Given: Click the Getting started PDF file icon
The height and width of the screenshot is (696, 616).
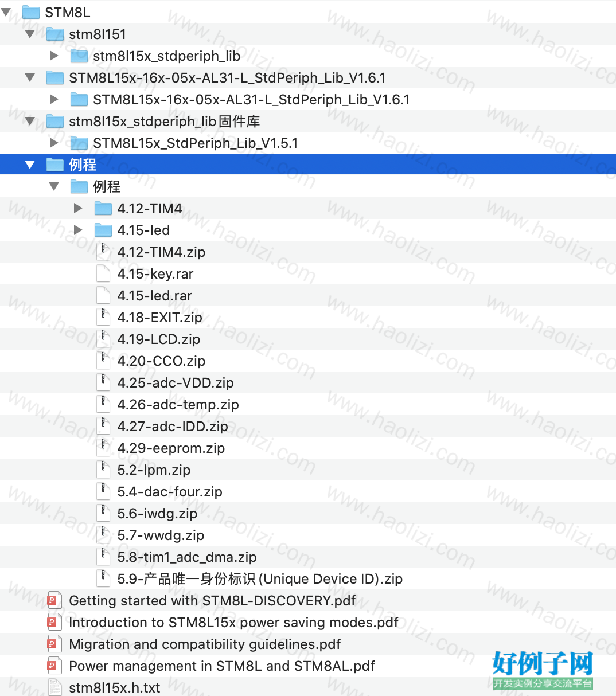Looking at the screenshot, I should click(54, 600).
